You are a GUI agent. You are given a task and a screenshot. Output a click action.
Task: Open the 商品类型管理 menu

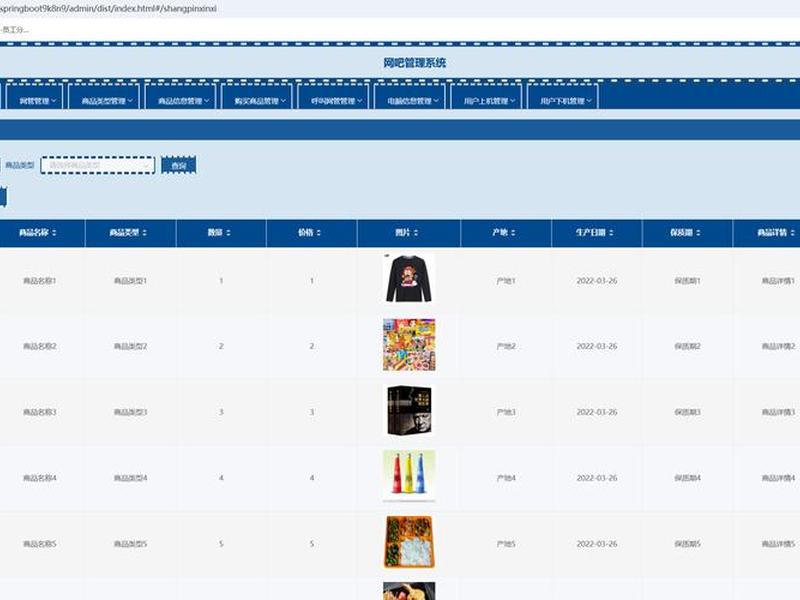104,97
